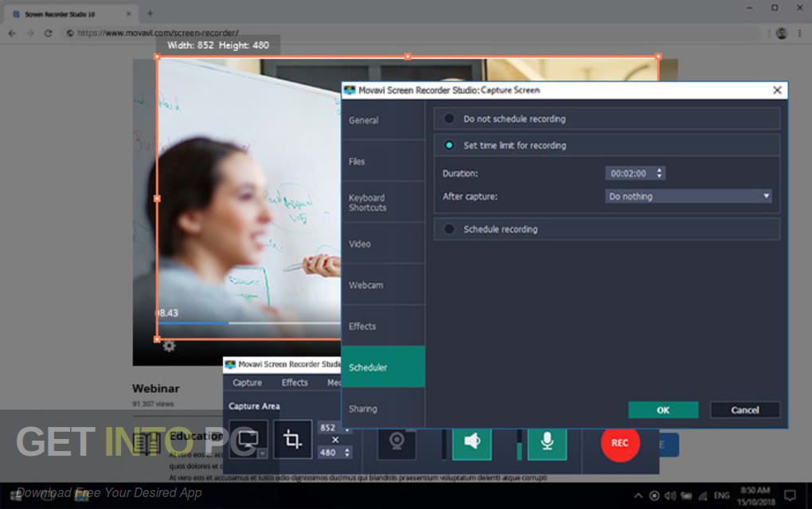Open a new browser tab
The height and width of the screenshot is (509, 812).
point(150,14)
